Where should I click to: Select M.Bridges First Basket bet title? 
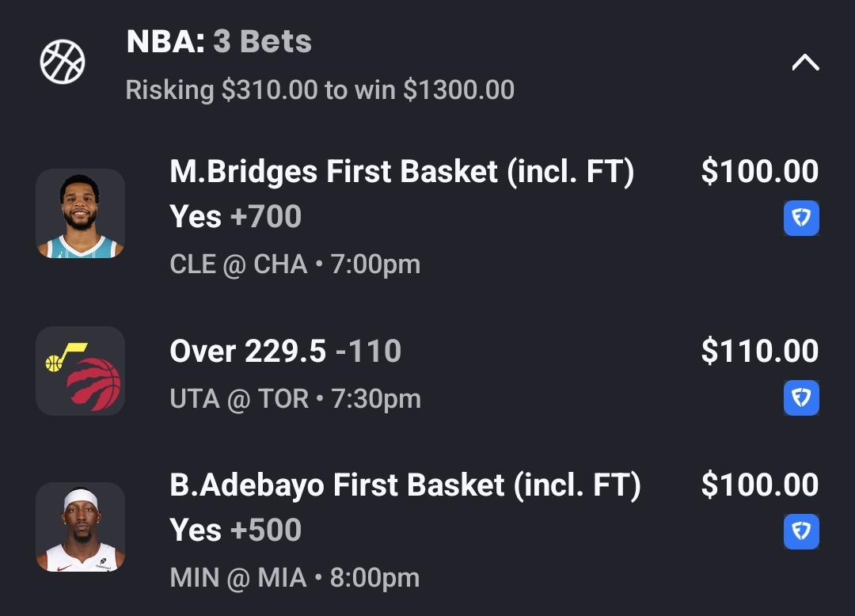pyautogui.click(x=402, y=172)
